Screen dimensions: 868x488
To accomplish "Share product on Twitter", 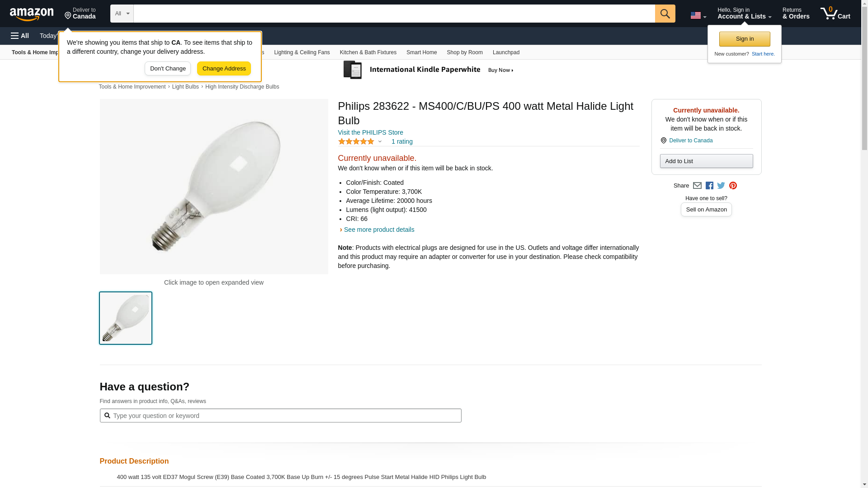I will (721, 186).
